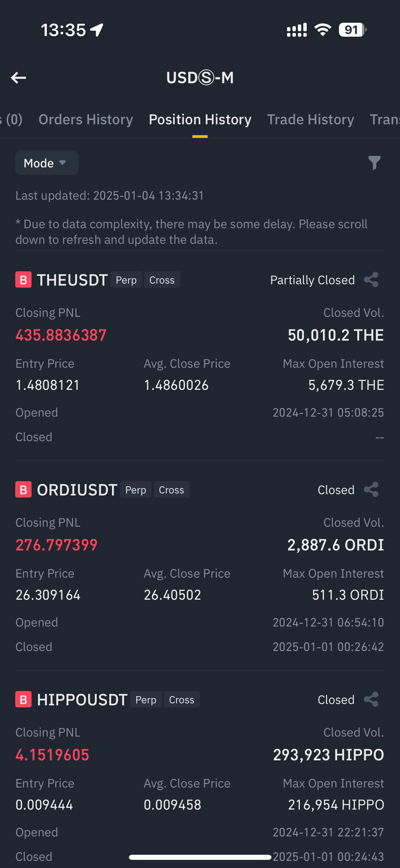The height and width of the screenshot is (868, 400).
Task: Open the ORDIUSDT symbol name
Action: tap(77, 490)
